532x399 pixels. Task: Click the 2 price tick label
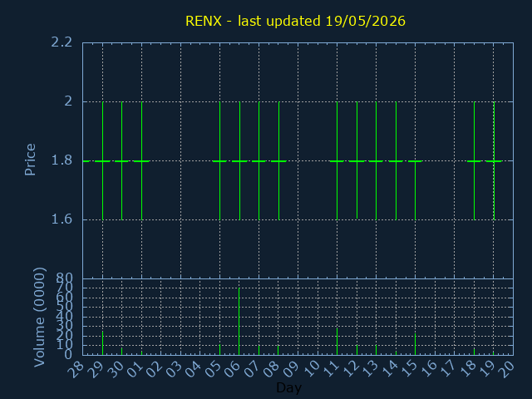[x=68, y=101]
